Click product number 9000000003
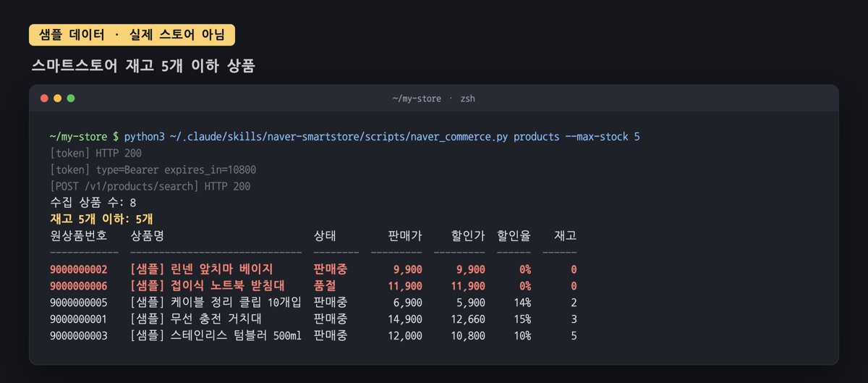868x383 pixels. [78, 335]
